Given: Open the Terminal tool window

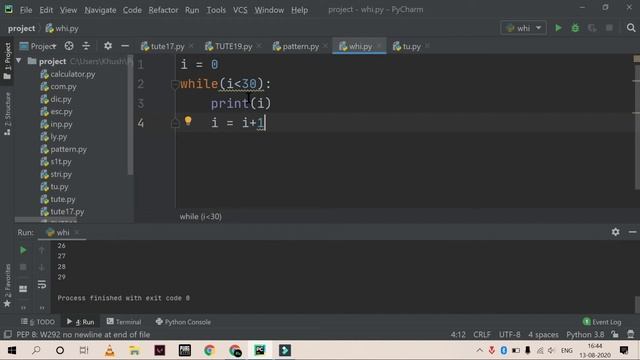Looking at the screenshot, I should coord(124,322).
